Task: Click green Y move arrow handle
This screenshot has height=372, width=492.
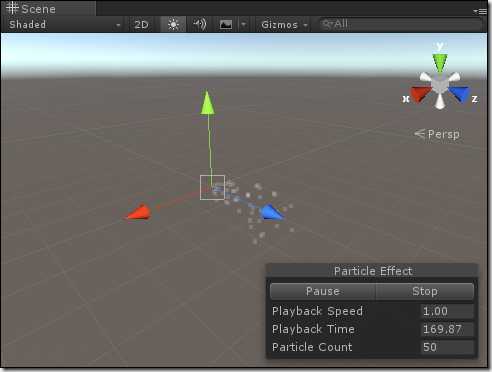Action: tap(207, 103)
